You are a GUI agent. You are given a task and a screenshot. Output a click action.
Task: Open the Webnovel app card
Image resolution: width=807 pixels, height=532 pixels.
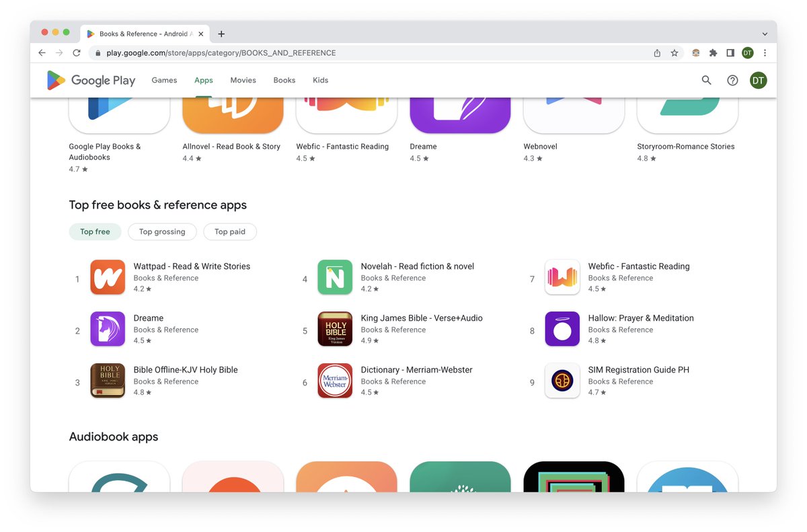pos(574,131)
